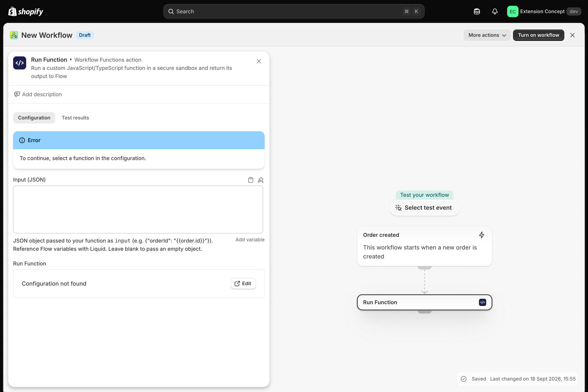Open notifications bell
Image resolution: width=588 pixels, height=392 pixels.
coord(495,12)
